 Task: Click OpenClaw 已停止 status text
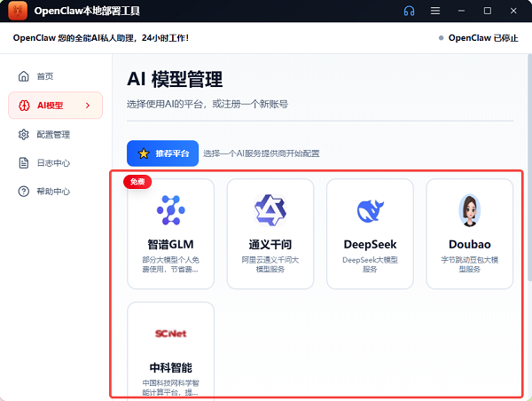(x=483, y=38)
